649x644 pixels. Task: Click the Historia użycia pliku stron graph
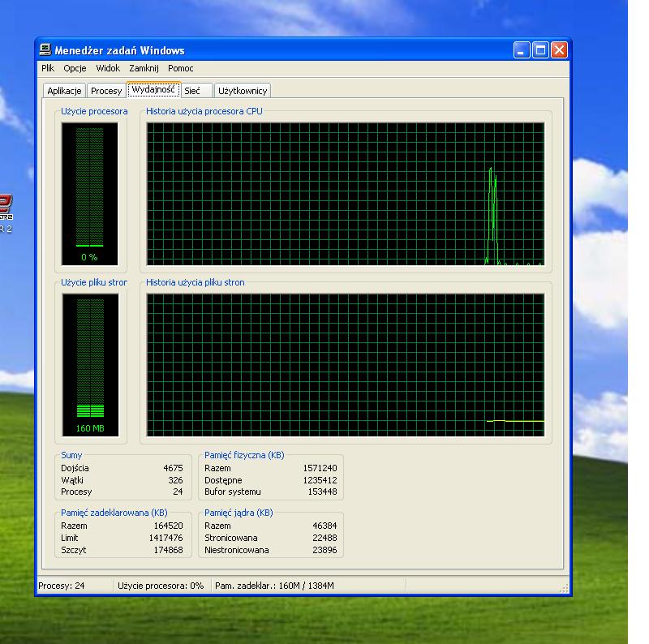pos(345,365)
